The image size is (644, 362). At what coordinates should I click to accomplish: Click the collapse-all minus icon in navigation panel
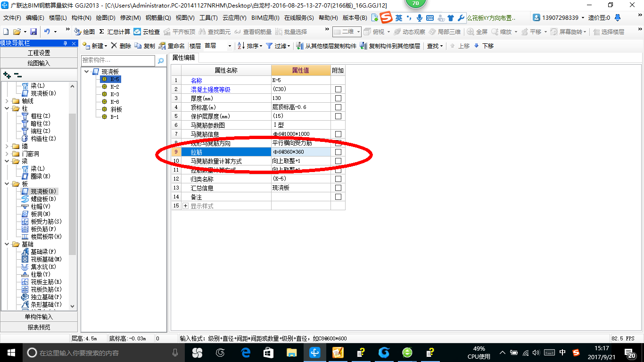coord(17,75)
